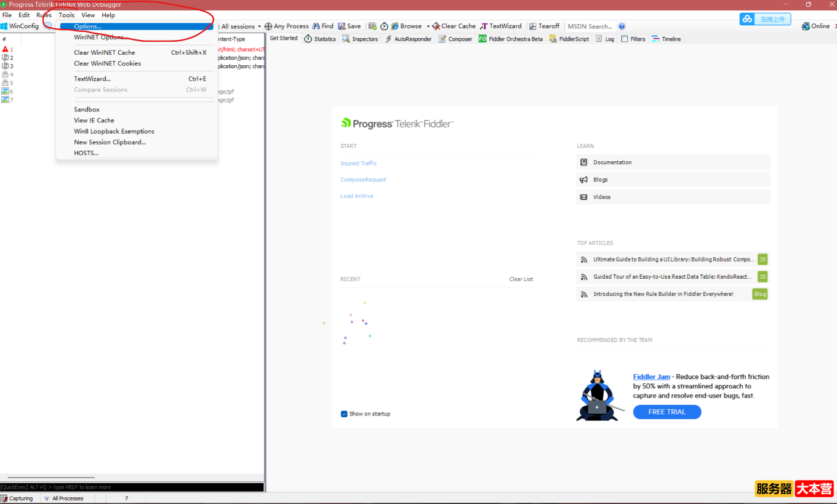Open the All Processes filter in the status bar
The height and width of the screenshot is (504, 837).
coord(64,498)
